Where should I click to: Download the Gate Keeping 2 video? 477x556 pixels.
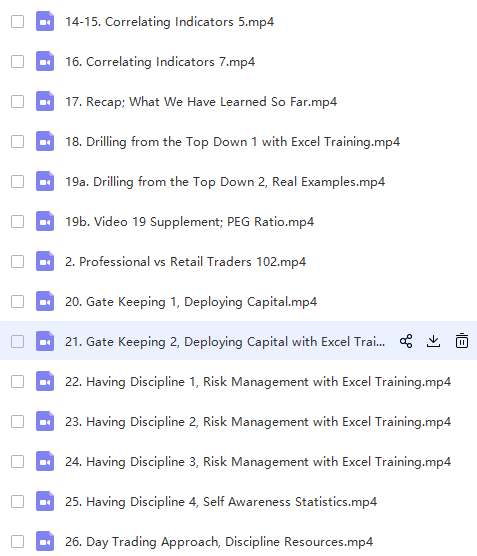433,341
